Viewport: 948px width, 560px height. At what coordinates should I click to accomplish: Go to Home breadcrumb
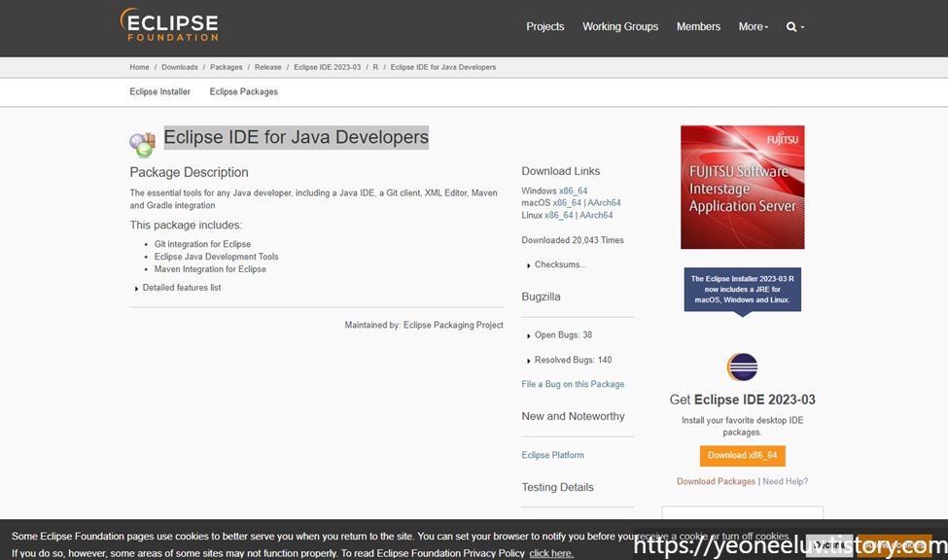[139, 67]
